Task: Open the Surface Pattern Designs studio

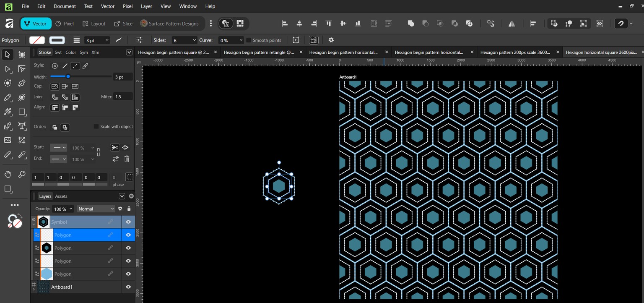Action: click(x=169, y=24)
